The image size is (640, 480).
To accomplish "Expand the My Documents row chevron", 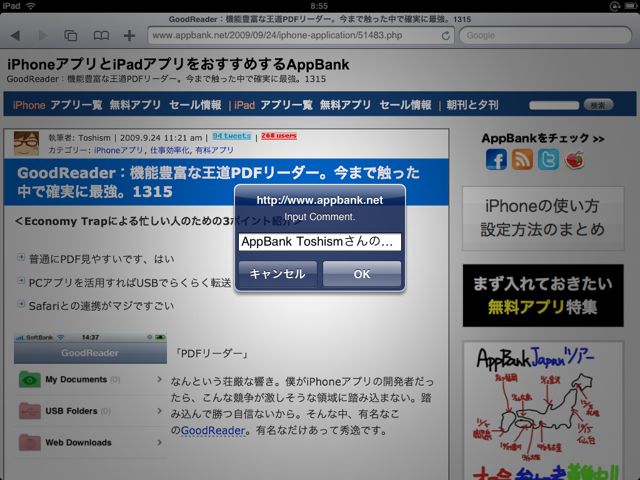I will tap(159, 380).
